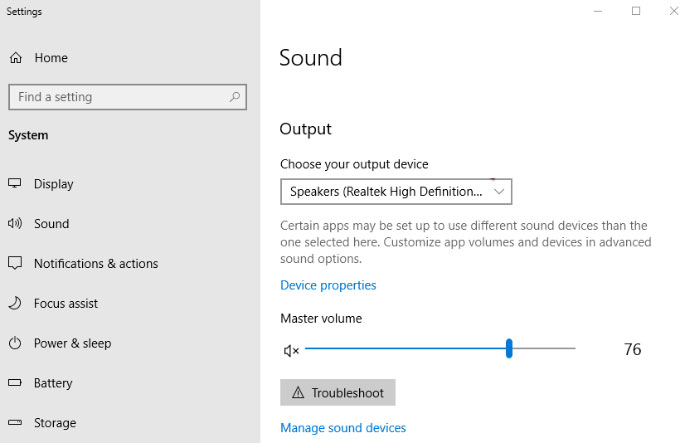The height and width of the screenshot is (443, 680).
Task: Open the Focus assist settings page
Action: point(66,303)
